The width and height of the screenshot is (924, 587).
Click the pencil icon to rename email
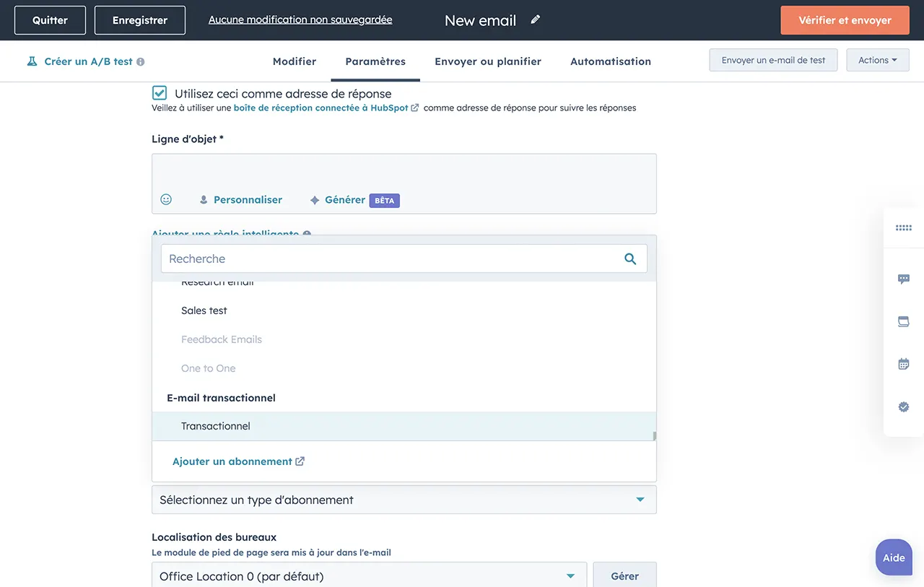(x=535, y=19)
